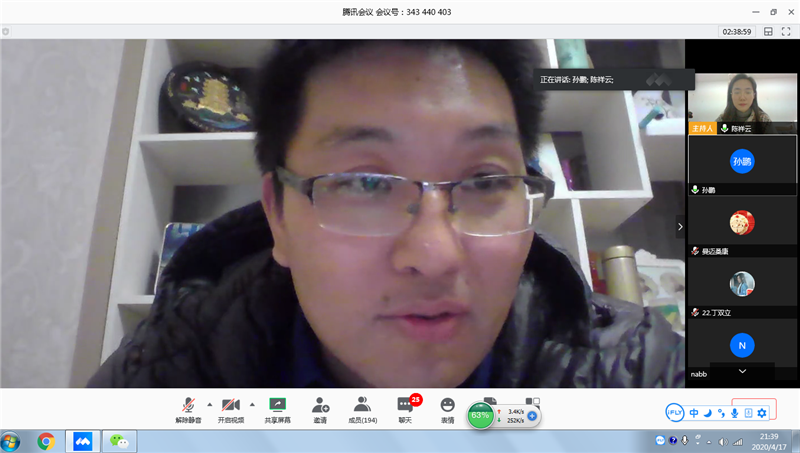Select 孙鹏 participant tile
800x453 pixels.
pyautogui.click(x=742, y=161)
